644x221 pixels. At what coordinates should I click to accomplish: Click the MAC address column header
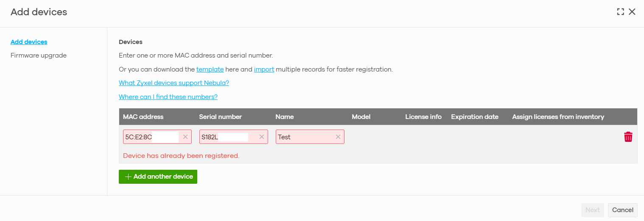pyautogui.click(x=143, y=117)
